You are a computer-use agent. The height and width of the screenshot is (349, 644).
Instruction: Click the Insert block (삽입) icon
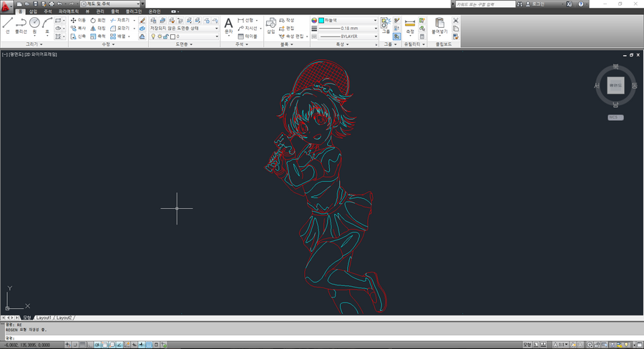[x=271, y=26]
